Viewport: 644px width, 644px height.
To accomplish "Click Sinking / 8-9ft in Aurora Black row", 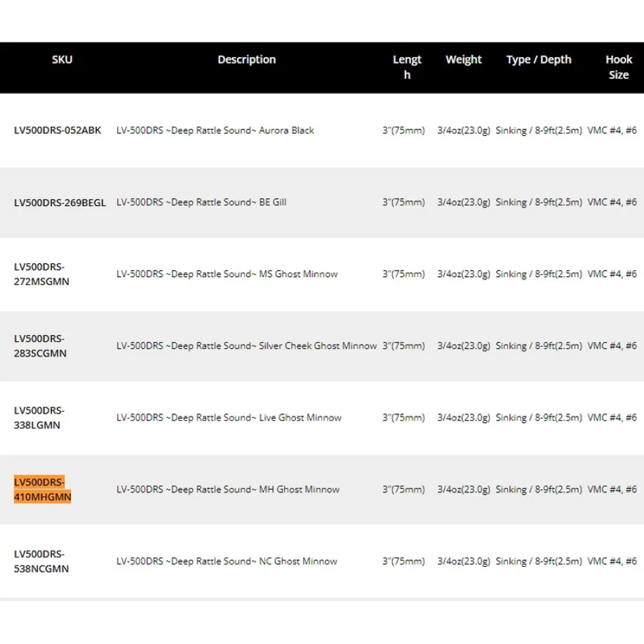I will click(538, 130).
